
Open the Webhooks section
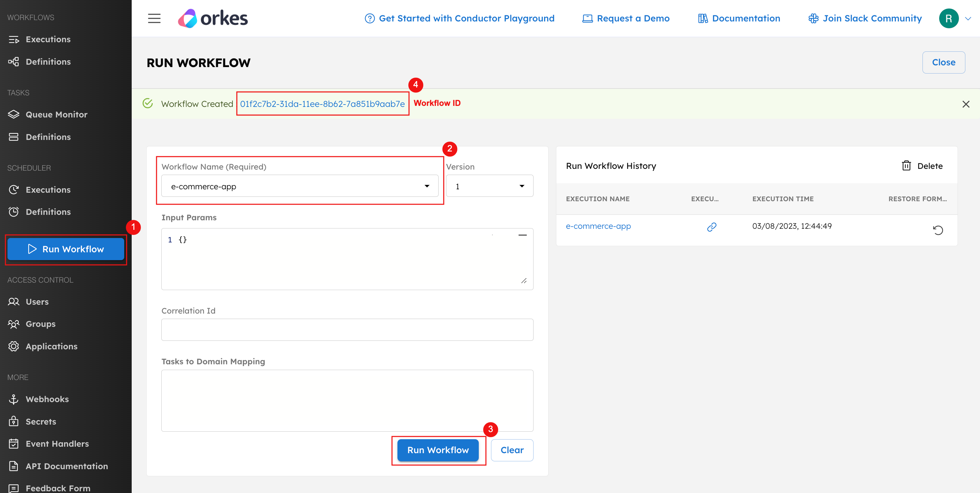tap(47, 399)
